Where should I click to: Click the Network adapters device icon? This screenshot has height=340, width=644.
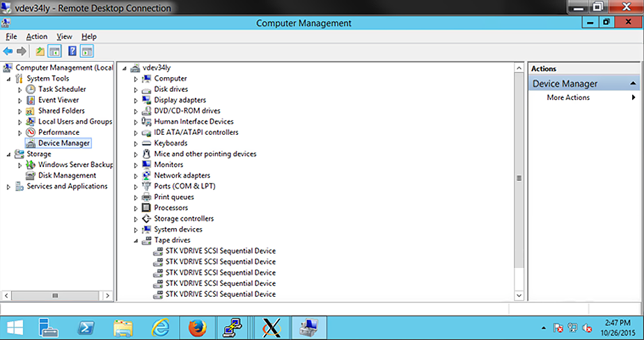[x=146, y=175]
